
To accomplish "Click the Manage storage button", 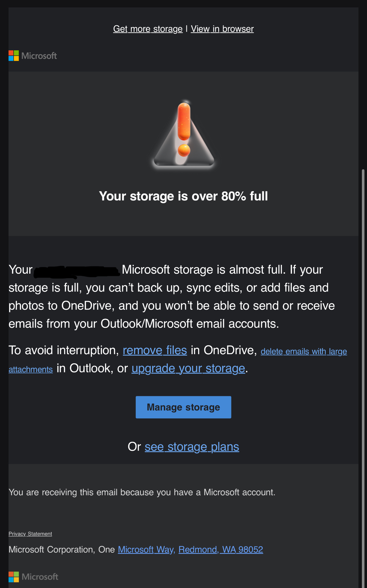I will click(183, 407).
